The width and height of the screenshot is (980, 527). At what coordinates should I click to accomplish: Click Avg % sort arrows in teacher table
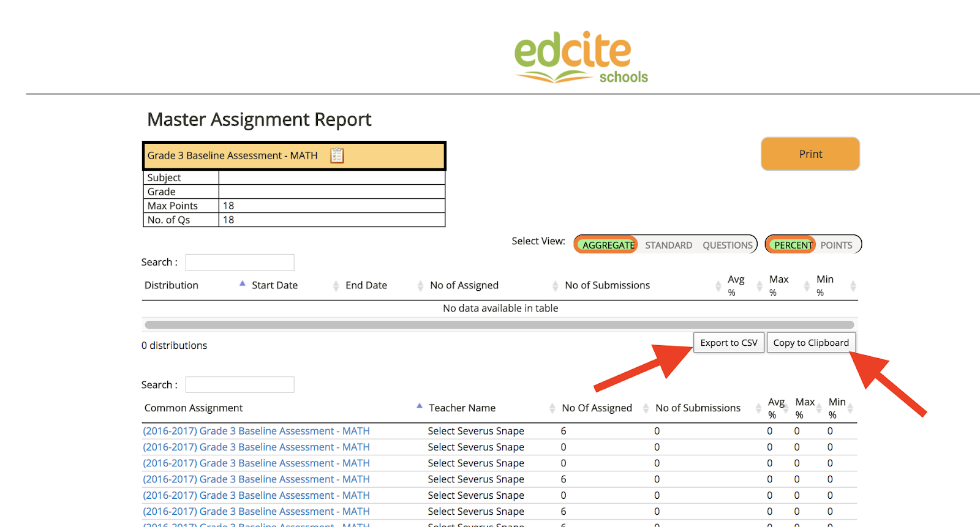[786, 408]
